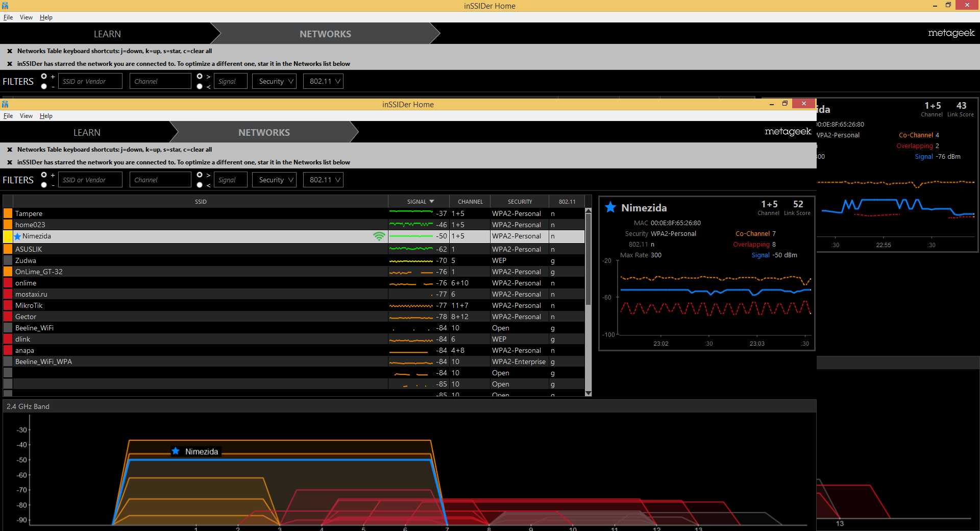
Task: Expand the 802.11 filter dropdown in the front window
Action: coord(323,180)
